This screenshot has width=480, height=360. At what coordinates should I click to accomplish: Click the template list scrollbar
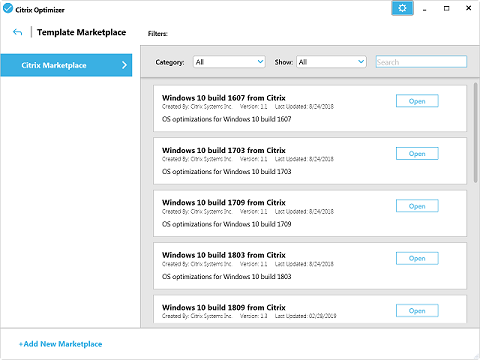476,133
